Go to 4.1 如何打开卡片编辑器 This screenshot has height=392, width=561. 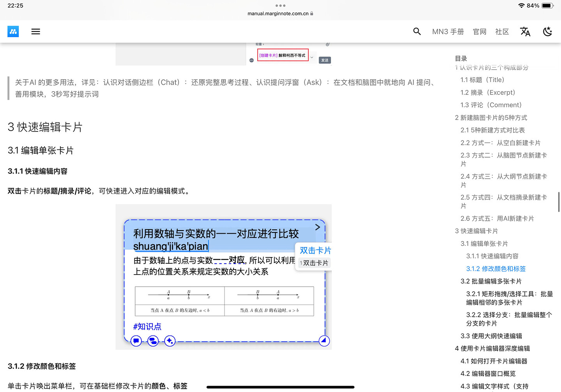494,361
